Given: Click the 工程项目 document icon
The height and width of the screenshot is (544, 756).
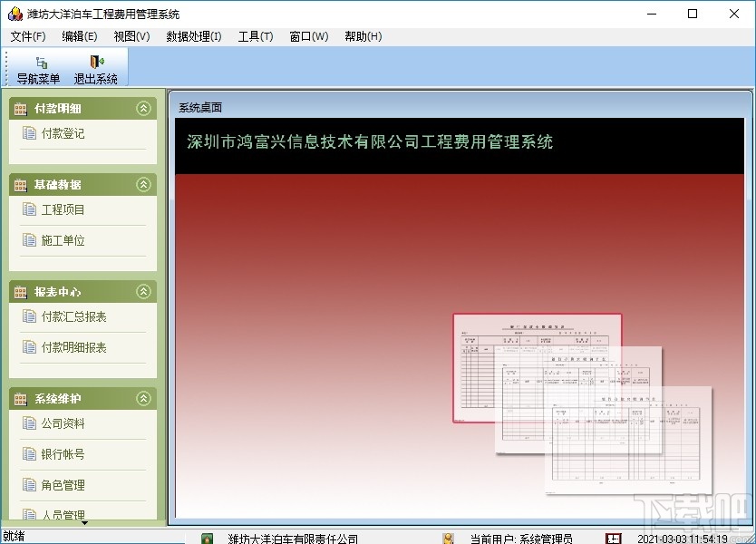Looking at the screenshot, I should (31, 209).
